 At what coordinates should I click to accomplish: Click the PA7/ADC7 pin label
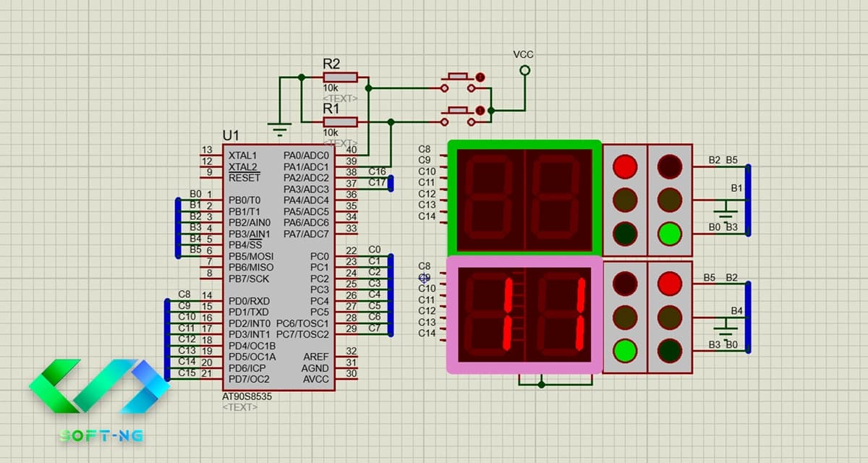point(307,234)
